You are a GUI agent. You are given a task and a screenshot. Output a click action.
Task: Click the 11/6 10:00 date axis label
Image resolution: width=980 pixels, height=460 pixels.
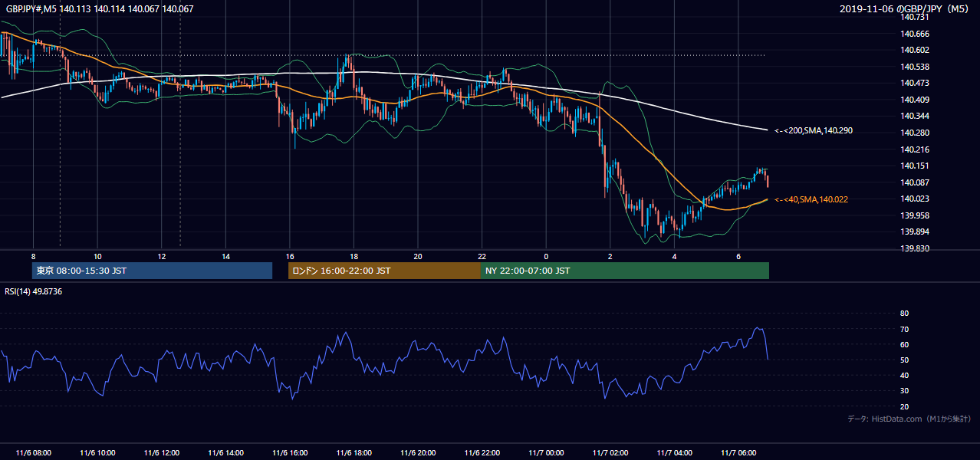tap(97, 453)
